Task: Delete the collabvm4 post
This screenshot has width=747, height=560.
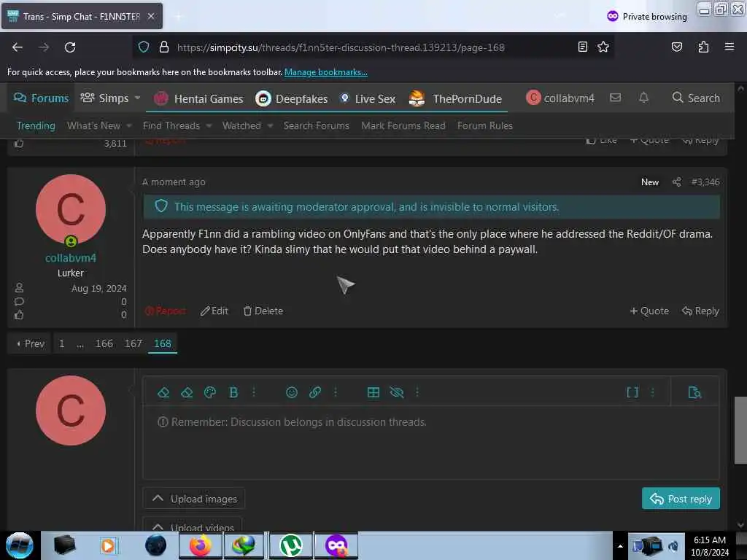Action: pos(263,311)
